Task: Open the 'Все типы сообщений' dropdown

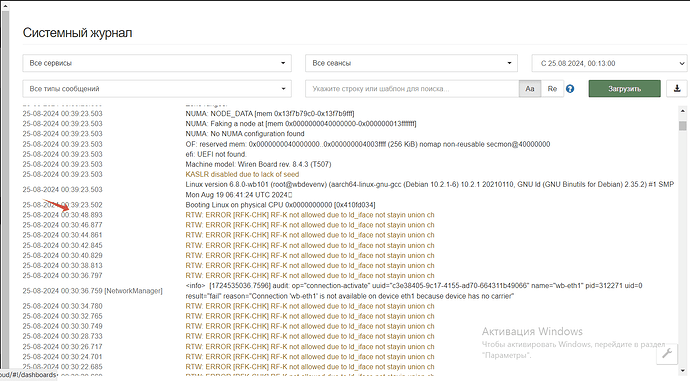Action: (157, 89)
